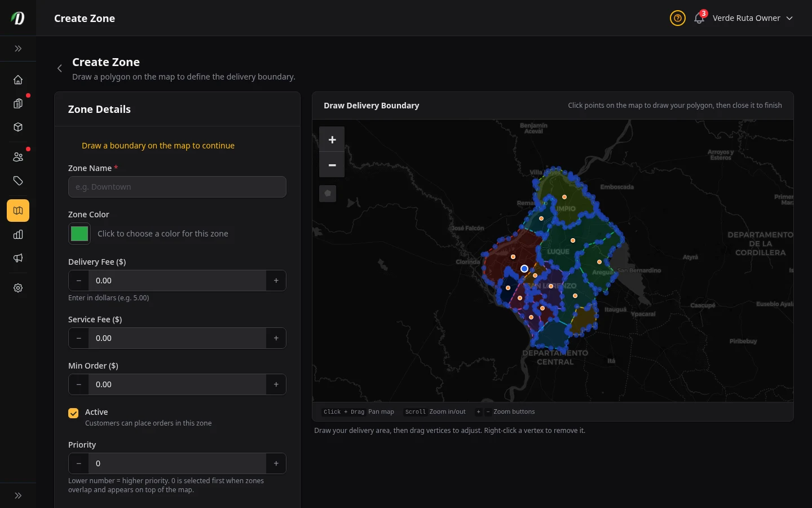Expand the sidebar using the top chevron
The image size is (812, 508).
18,49
